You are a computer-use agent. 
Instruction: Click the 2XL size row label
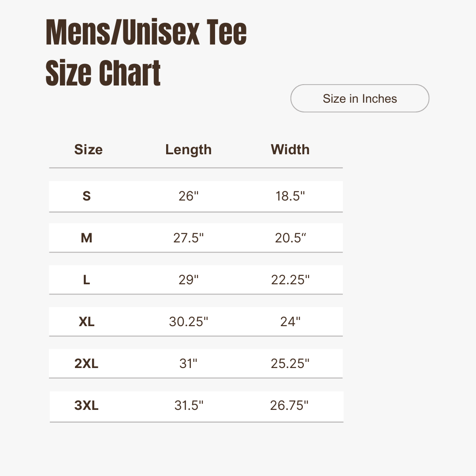[x=86, y=364]
